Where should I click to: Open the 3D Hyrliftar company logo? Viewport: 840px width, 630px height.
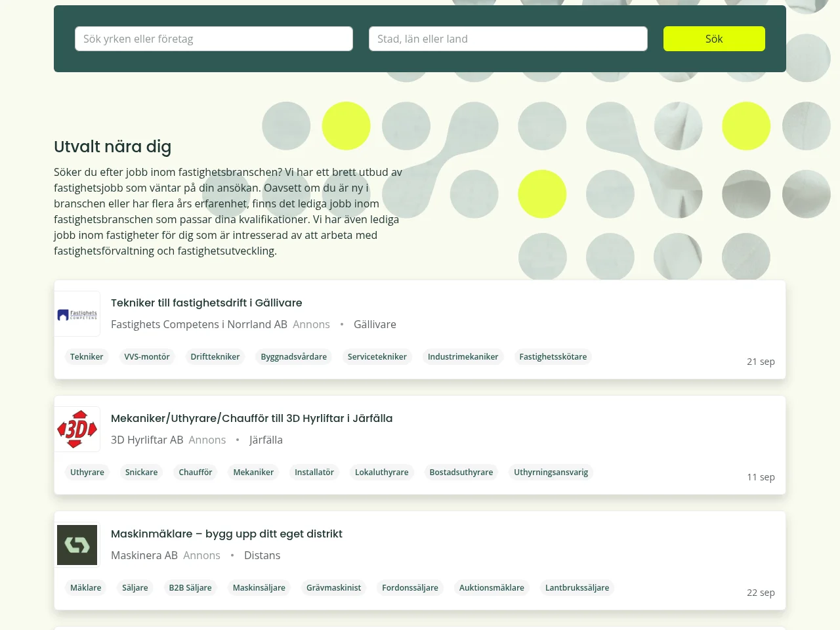click(77, 429)
